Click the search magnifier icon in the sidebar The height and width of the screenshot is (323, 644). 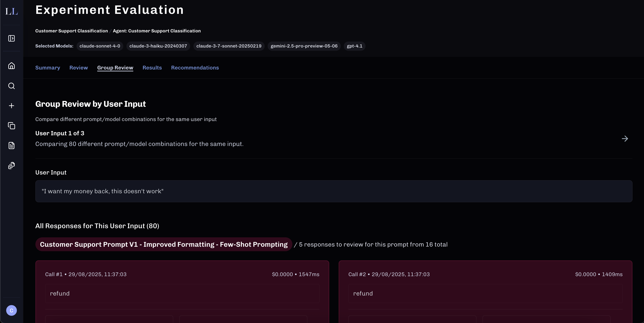tap(12, 86)
